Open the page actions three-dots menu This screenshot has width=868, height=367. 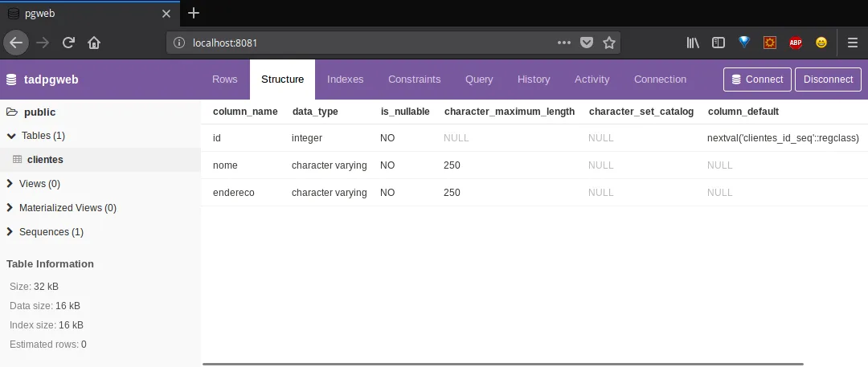(x=564, y=43)
